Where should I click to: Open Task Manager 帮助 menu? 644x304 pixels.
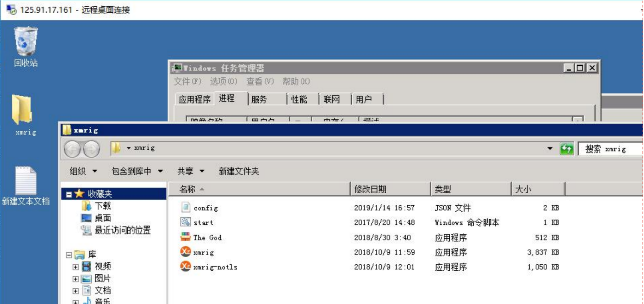coord(296,81)
